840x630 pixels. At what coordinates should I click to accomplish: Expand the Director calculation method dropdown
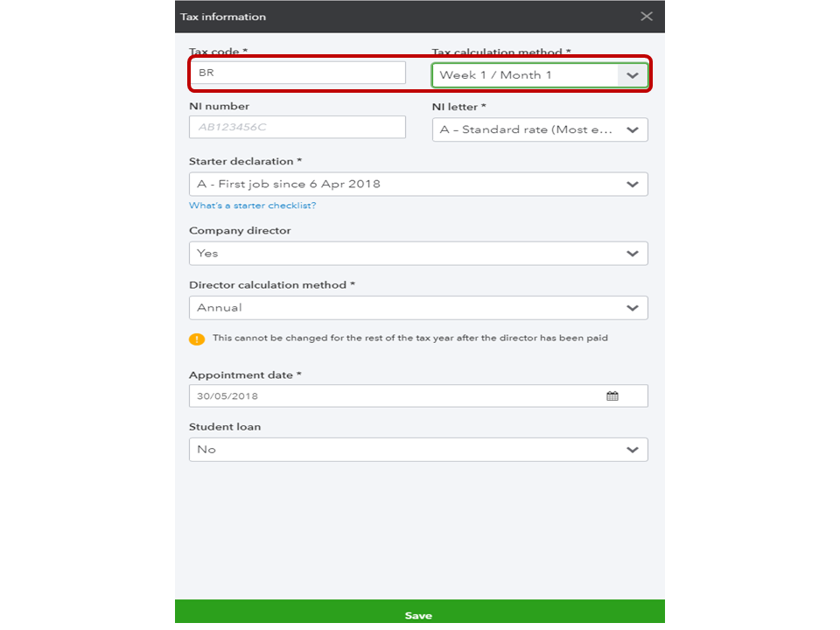pos(418,308)
